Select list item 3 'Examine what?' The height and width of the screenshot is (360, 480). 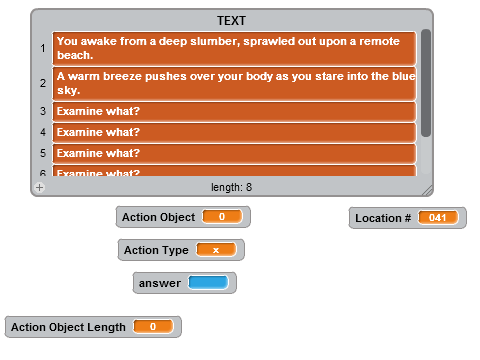pos(234,111)
